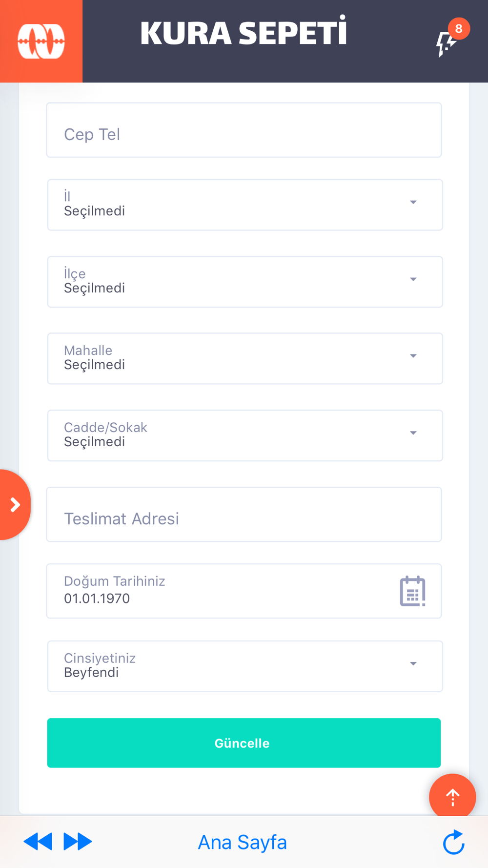Click the Güncelle button
The width and height of the screenshot is (488, 868).
pyautogui.click(x=244, y=743)
